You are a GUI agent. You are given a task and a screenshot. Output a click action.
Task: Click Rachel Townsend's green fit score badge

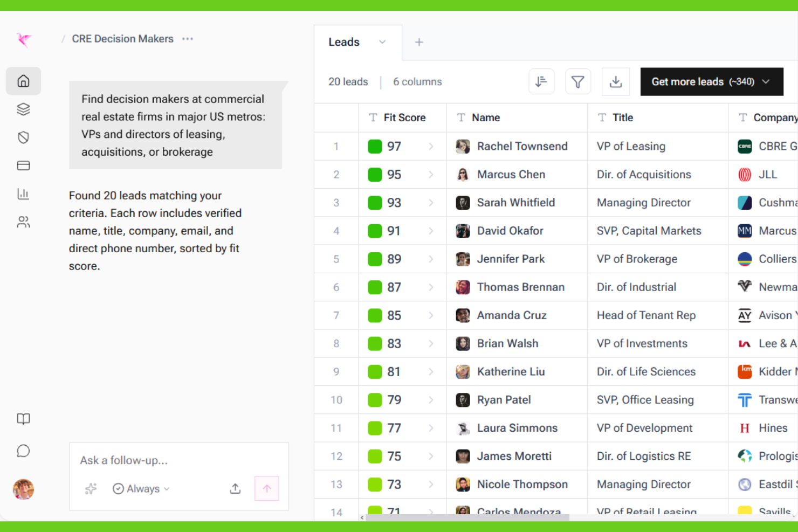point(375,146)
